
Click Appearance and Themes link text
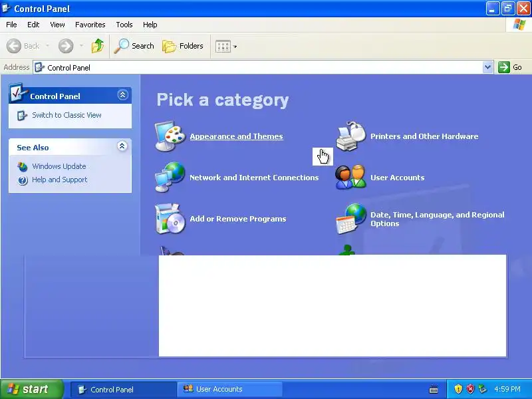click(237, 136)
